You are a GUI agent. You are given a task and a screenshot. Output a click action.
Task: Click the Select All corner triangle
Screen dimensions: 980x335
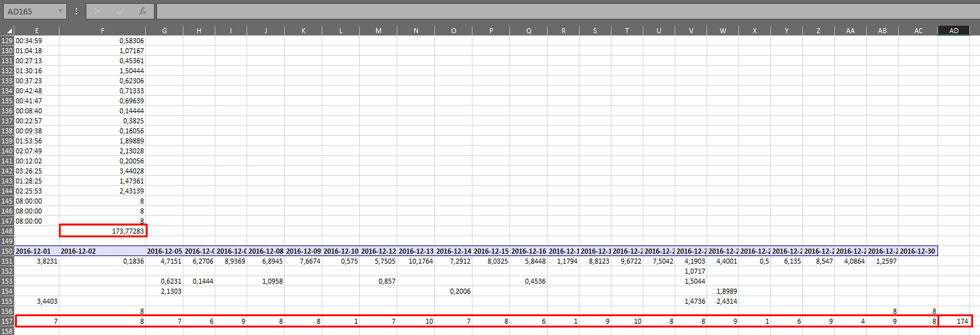point(9,31)
